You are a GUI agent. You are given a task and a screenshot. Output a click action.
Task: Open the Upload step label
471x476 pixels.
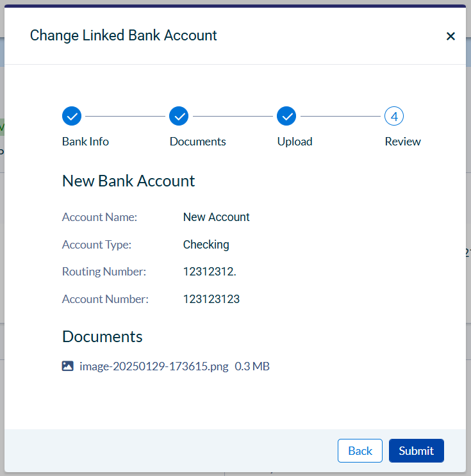coord(295,142)
